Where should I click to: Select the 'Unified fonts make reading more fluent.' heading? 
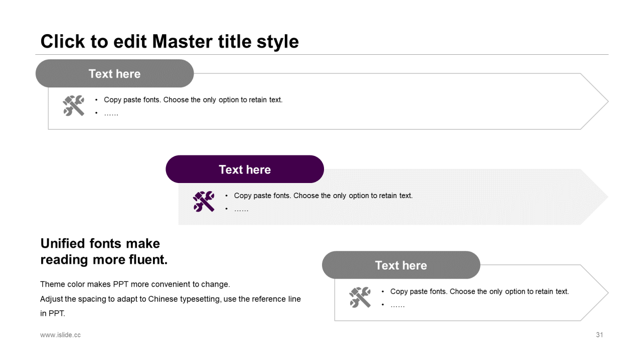pos(104,251)
